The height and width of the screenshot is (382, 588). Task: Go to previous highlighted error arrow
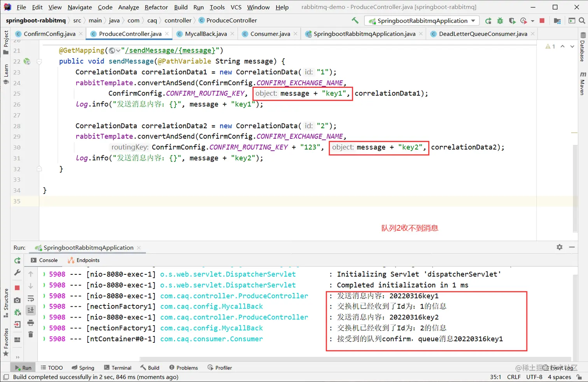point(562,46)
